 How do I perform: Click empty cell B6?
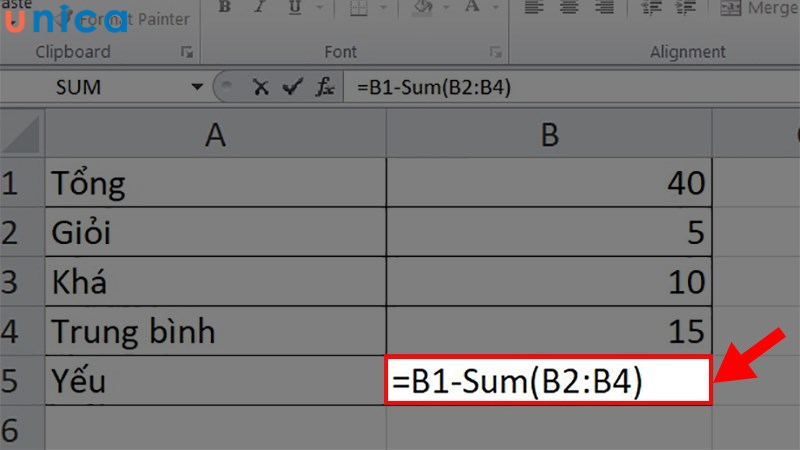pos(549,428)
